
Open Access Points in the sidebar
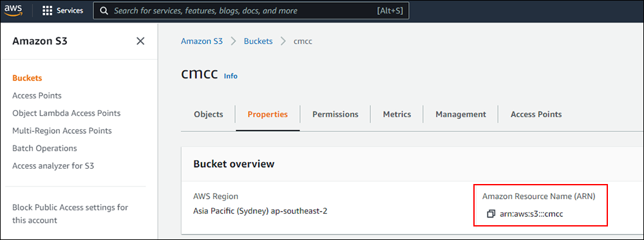coord(37,96)
